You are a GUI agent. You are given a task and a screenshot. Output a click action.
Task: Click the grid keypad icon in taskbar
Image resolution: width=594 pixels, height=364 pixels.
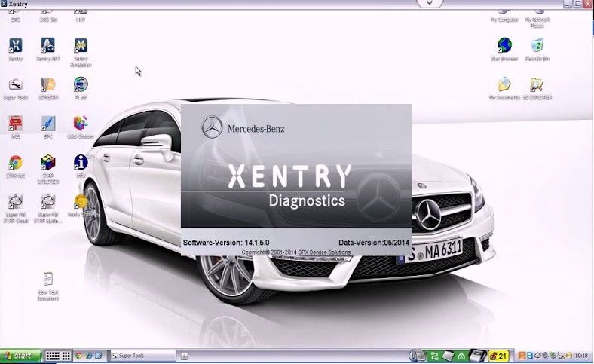point(66,356)
